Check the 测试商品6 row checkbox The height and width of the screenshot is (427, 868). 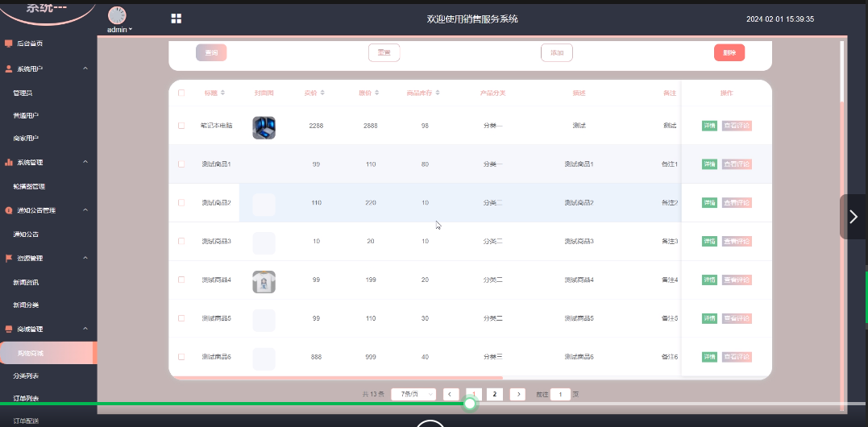coord(181,357)
